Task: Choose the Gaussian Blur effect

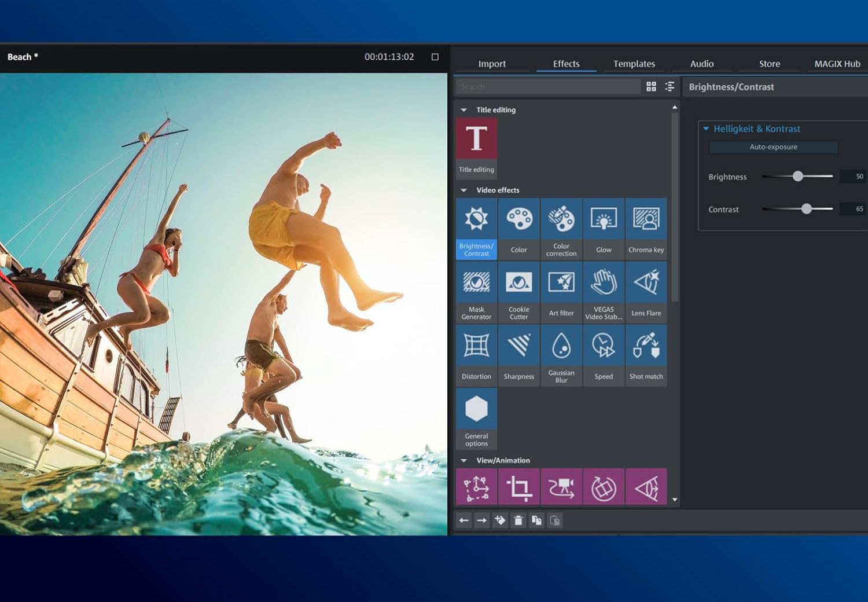Action: 561,355
